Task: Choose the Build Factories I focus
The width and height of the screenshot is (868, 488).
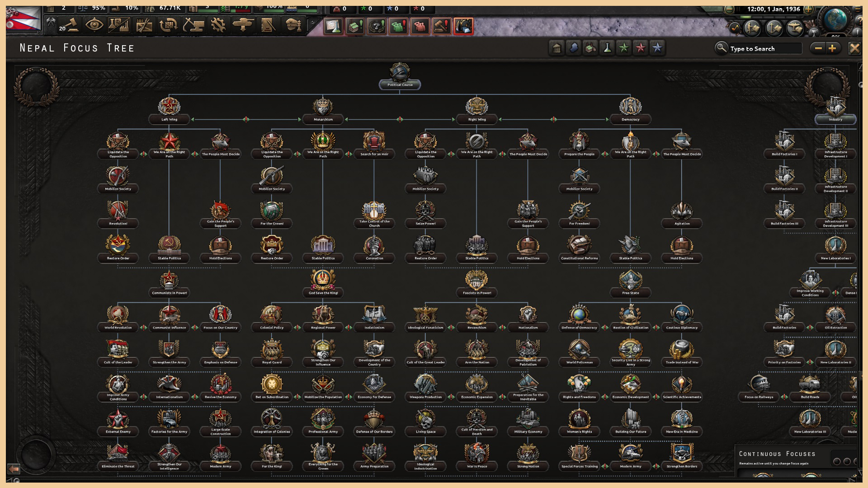Action: (784, 145)
